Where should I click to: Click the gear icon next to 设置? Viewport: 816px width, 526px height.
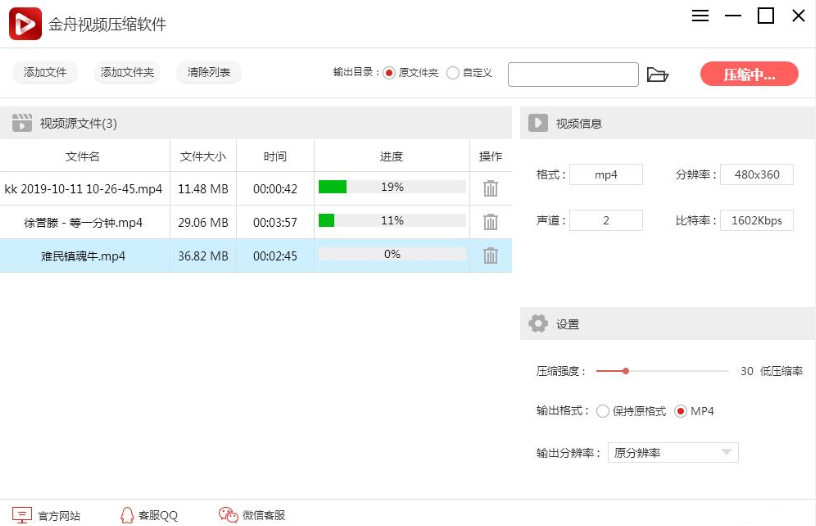point(538,324)
